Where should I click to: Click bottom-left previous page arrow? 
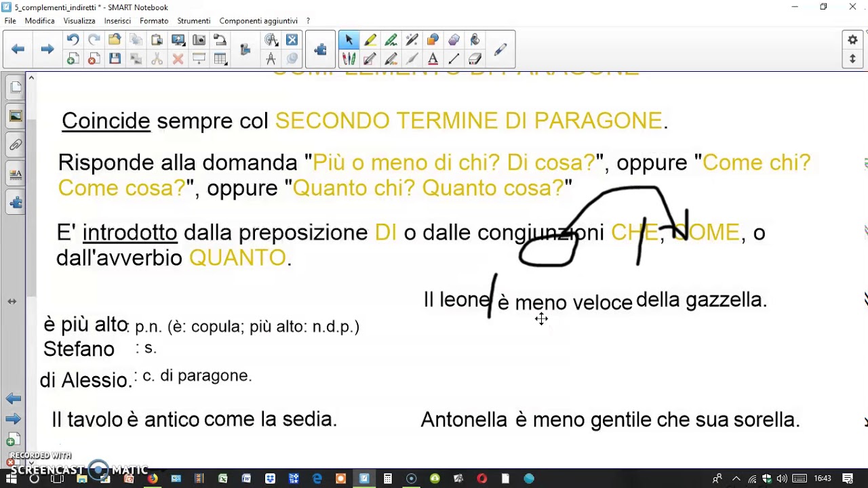click(13, 399)
